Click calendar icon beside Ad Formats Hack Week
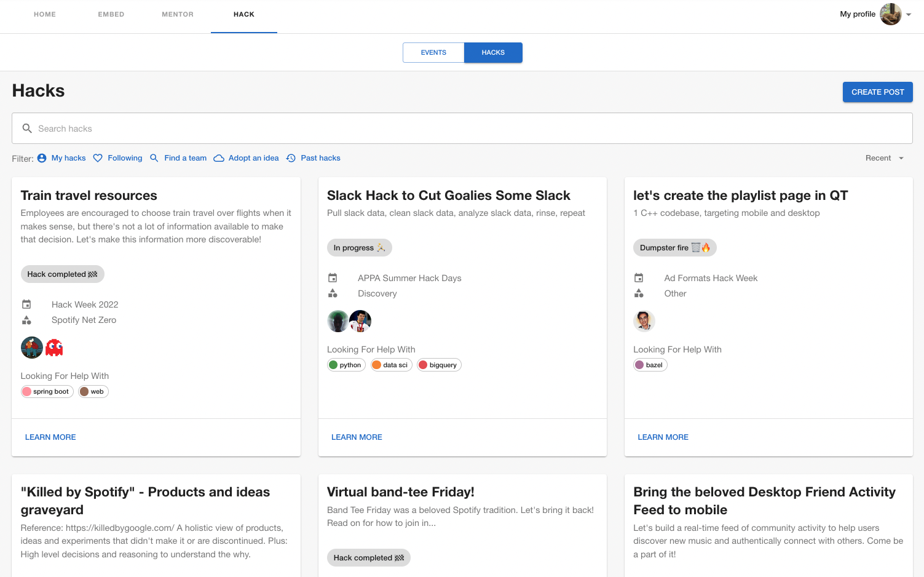 (x=639, y=278)
